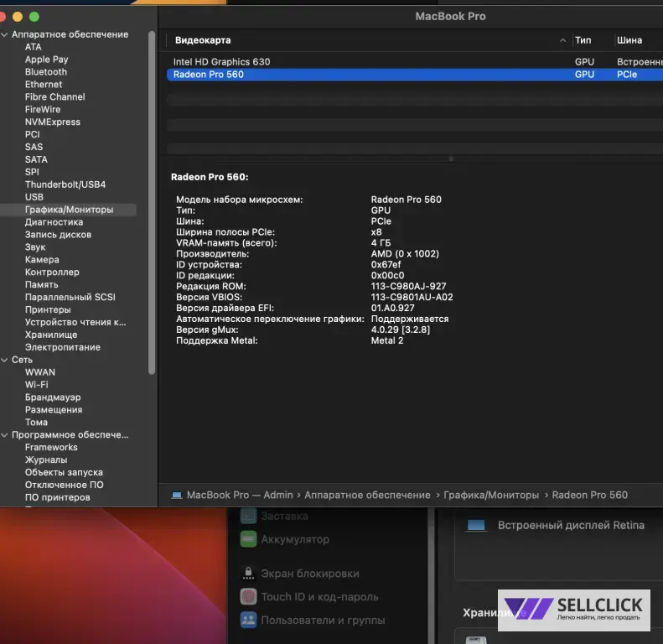663x644 pixels.
Task: Select Fibre Channel item
Action: 55,97
